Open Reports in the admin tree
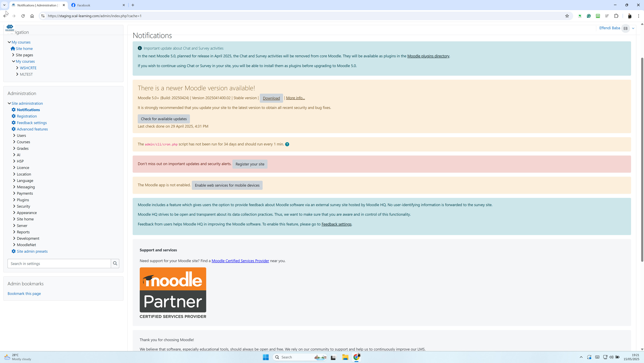The height and width of the screenshot is (363, 644). click(23, 232)
